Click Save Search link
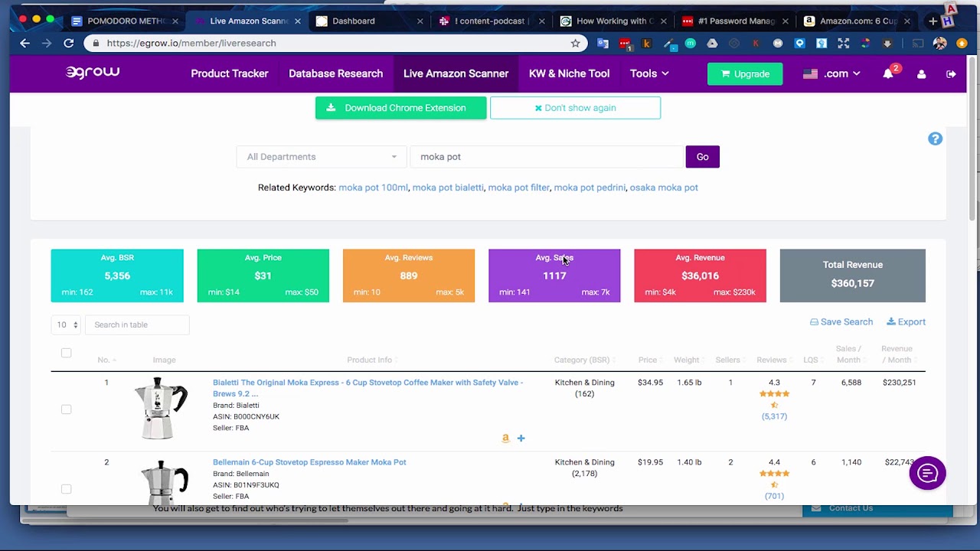The width and height of the screenshot is (980, 551). coord(841,322)
